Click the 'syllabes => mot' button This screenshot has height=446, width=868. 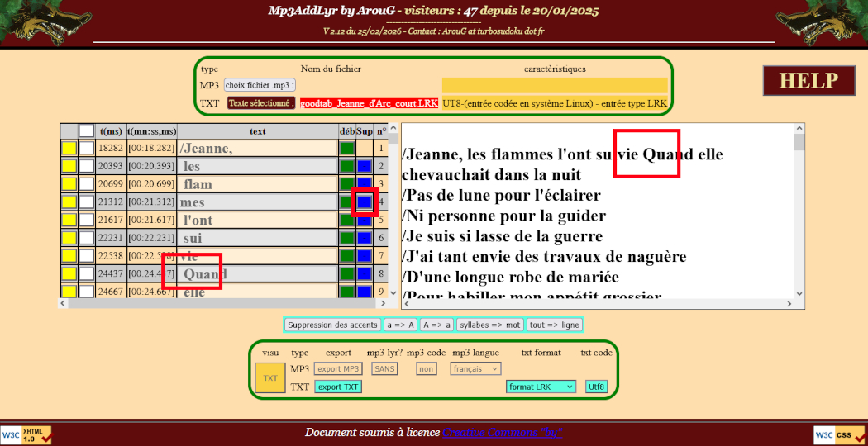(x=489, y=325)
